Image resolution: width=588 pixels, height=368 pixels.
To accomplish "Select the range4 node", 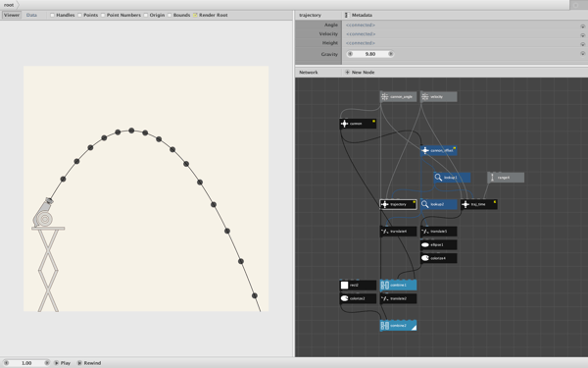I will pyautogui.click(x=506, y=178).
